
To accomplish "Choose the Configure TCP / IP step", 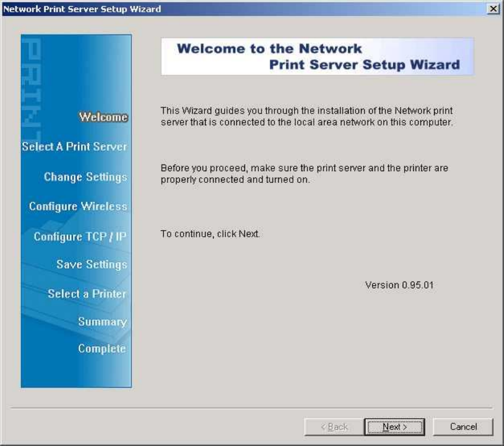I will [80, 236].
